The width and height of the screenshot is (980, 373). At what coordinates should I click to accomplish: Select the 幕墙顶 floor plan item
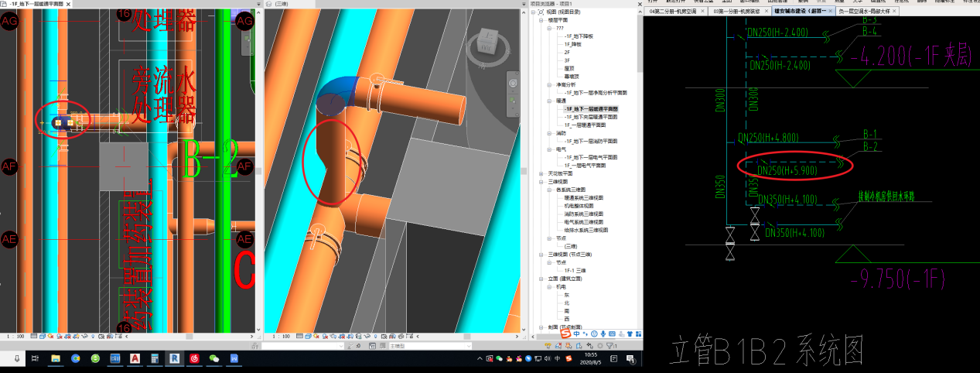click(571, 77)
